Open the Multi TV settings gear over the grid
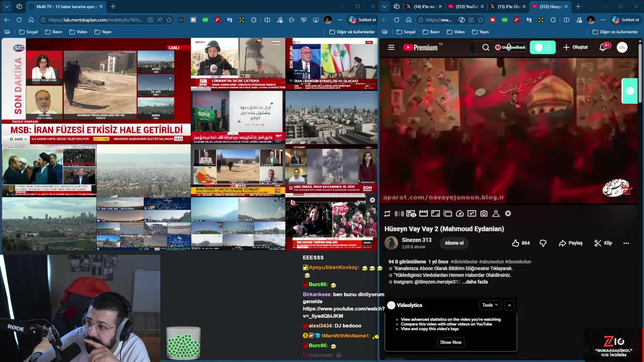Viewport: 644px width, 362px height. click(372, 200)
